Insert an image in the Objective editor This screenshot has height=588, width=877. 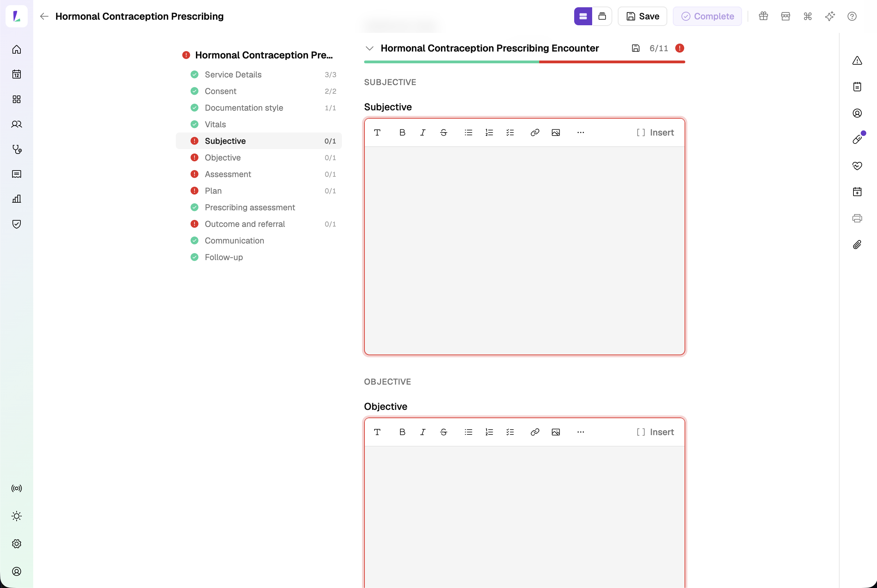[x=556, y=432]
